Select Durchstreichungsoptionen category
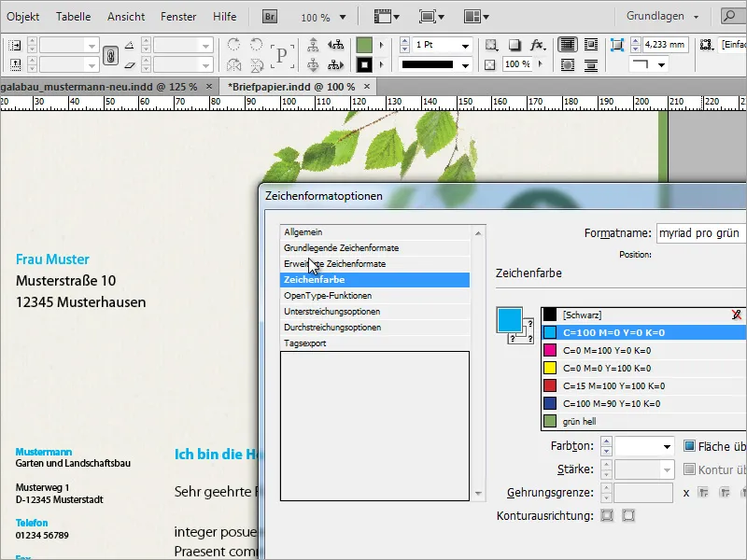 (375, 328)
